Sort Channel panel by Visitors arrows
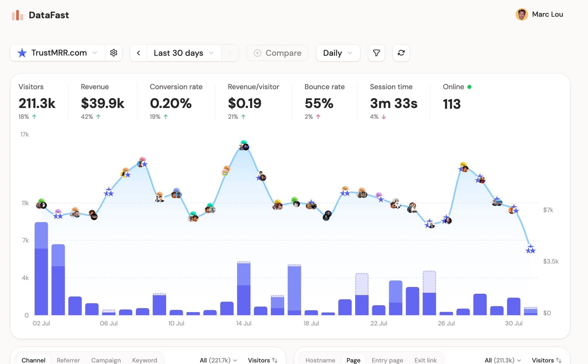Viewport: 588px width, 364px height. (275, 360)
